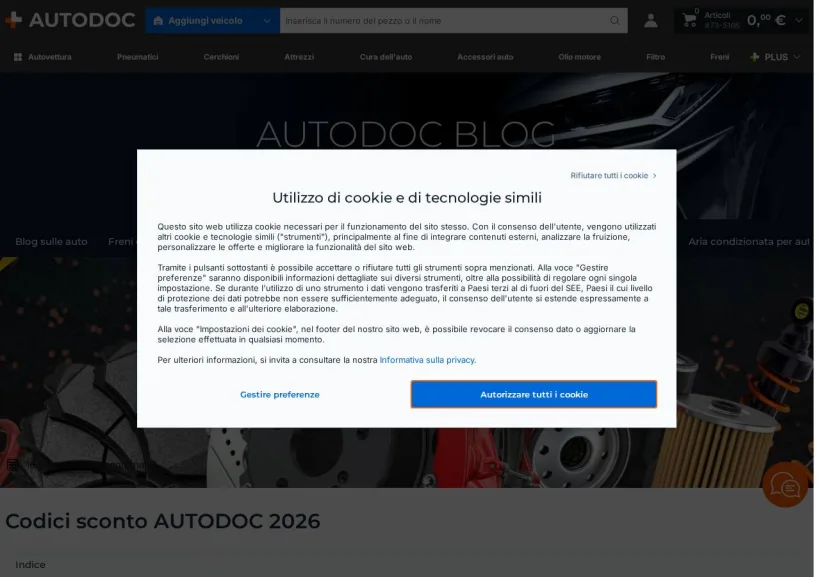The width and height of the screenshot is (820, 577).
Task: Open the Freni menu item in navbar
Action: point(720,57)
